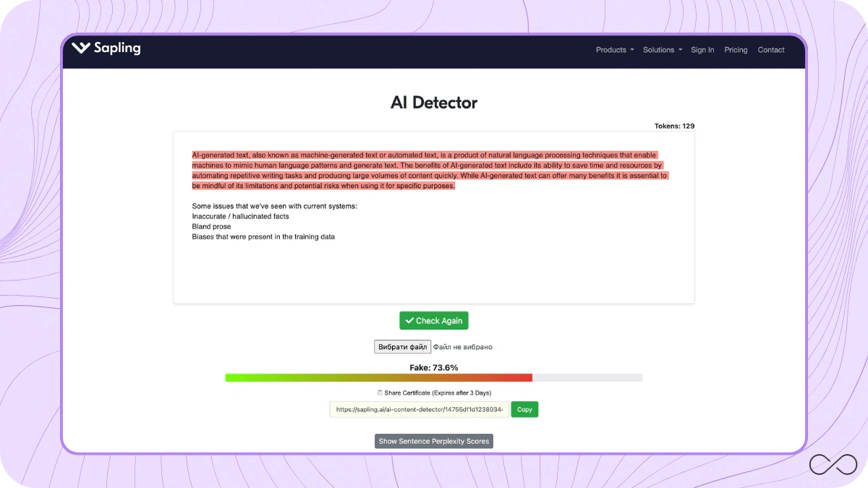Expand the Products dropdown menu

click(x=614, y=50)
